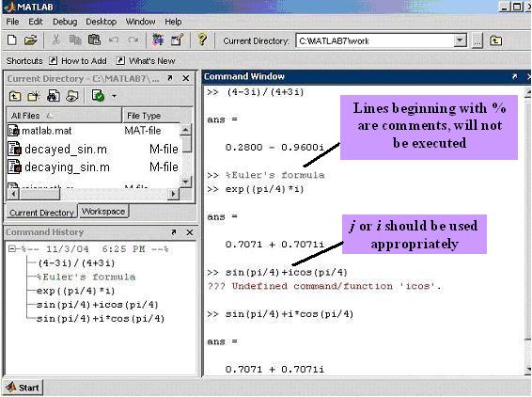
Task: Click the yellow Help question mark icon
Action: (202, 40)
